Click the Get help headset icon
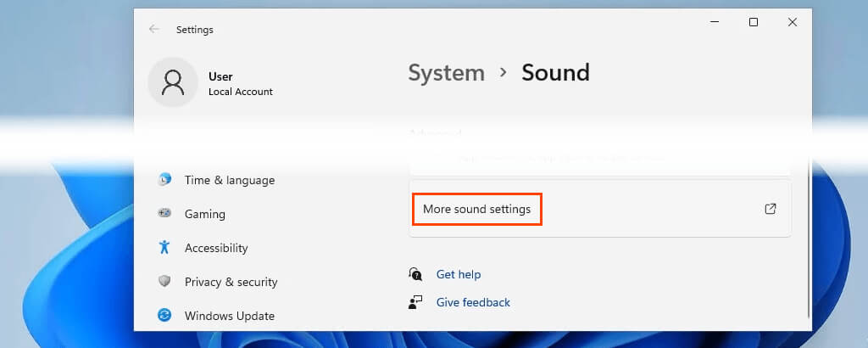The image size is (868, 348). coord(415,274)
